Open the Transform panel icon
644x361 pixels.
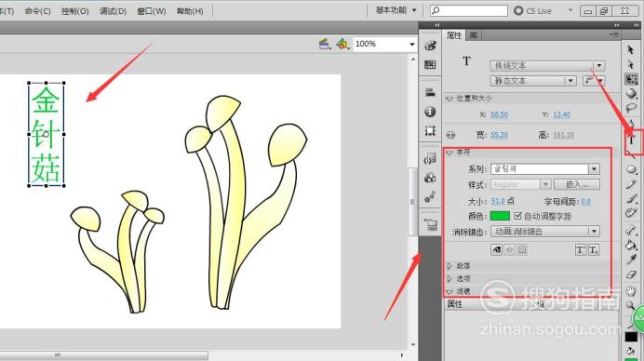coord(430,130)
